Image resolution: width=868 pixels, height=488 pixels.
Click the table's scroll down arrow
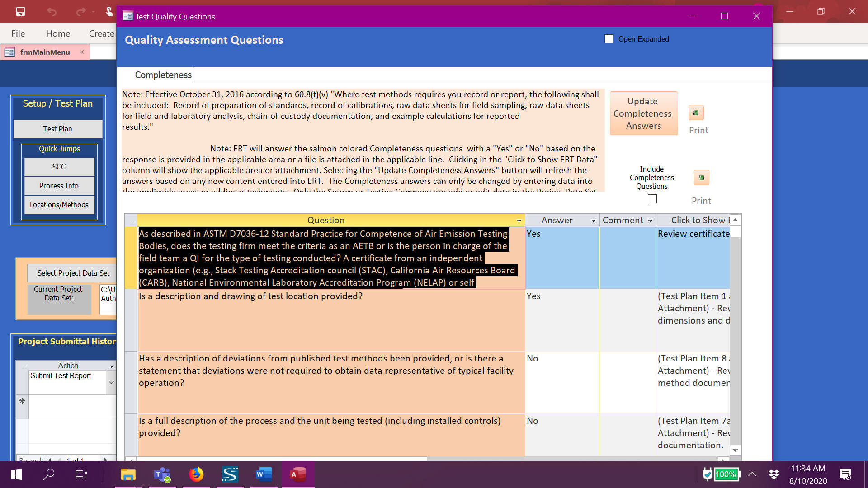(735, 450)
